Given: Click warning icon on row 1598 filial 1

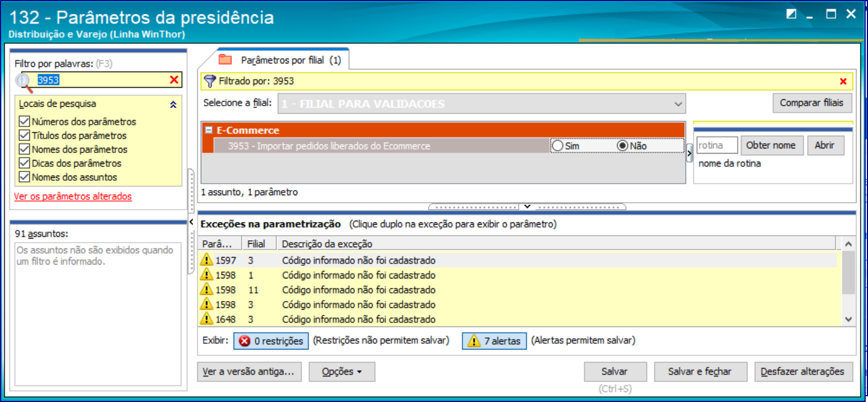Looking at the screenshot, I should tap(207, 274).
